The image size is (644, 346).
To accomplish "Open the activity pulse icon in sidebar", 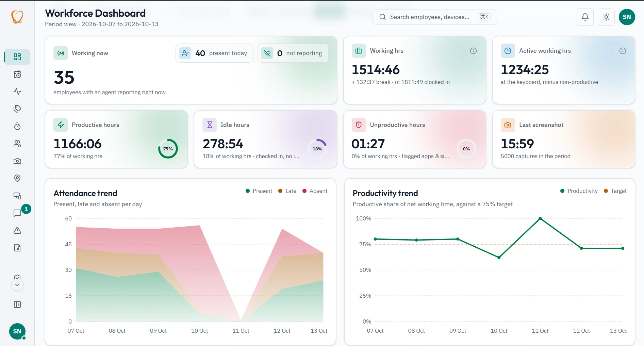I will click(x=17, y=92).
